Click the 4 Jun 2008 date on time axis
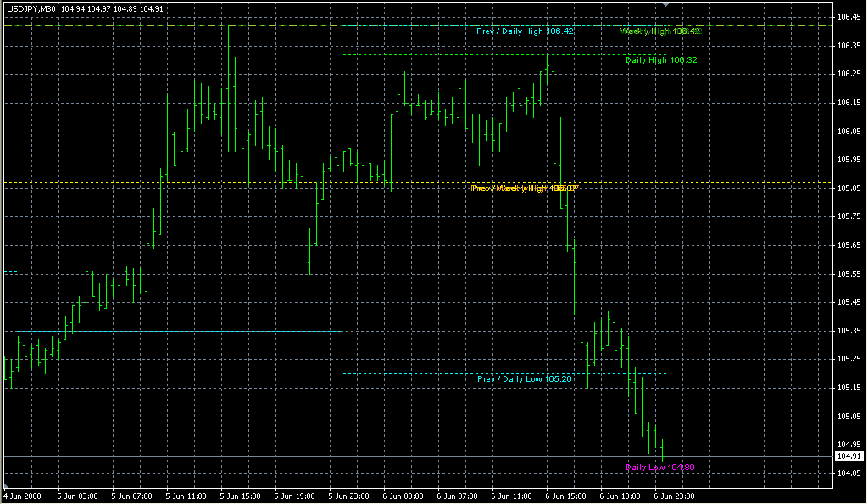 (22, 495)
